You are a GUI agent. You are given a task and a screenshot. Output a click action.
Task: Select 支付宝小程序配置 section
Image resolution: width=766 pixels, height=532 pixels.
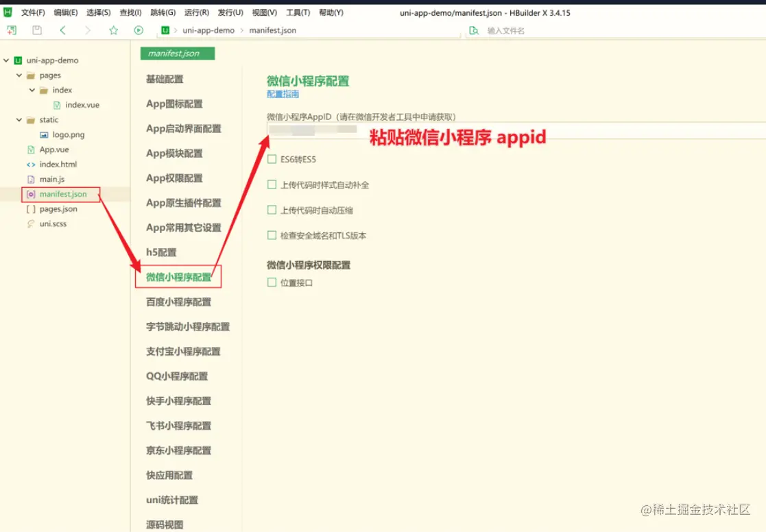(x=183, y=352)
